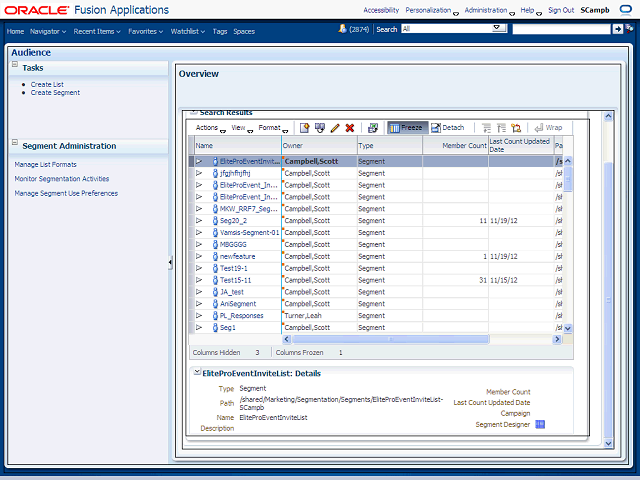Click the horizontal scrollbar right arrow
Screen dimensions: 640x480
coord(557,339)
